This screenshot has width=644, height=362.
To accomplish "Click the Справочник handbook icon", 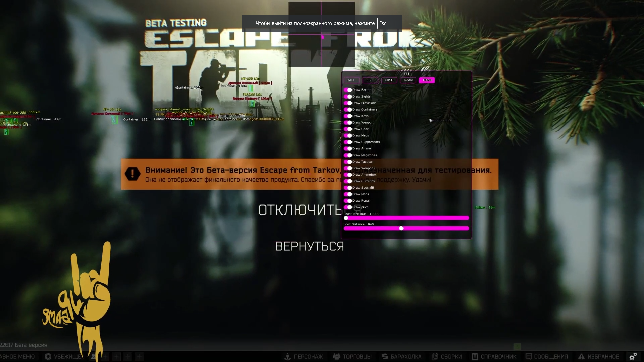I will click(475, 357).
